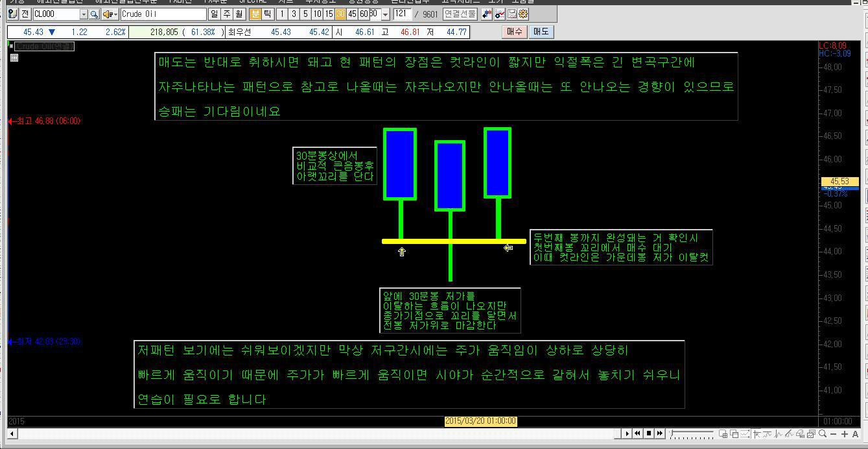Click the minus zoom-out icon

(834, 433)
